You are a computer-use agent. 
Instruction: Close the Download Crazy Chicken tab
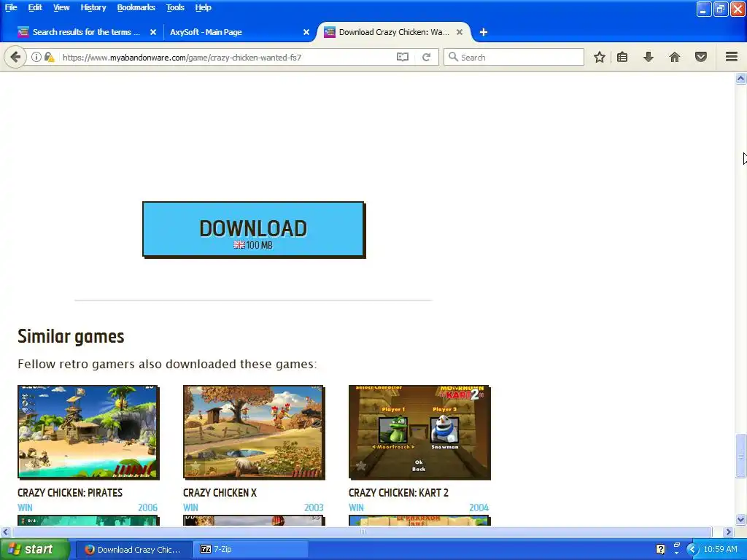coord(460,32)
